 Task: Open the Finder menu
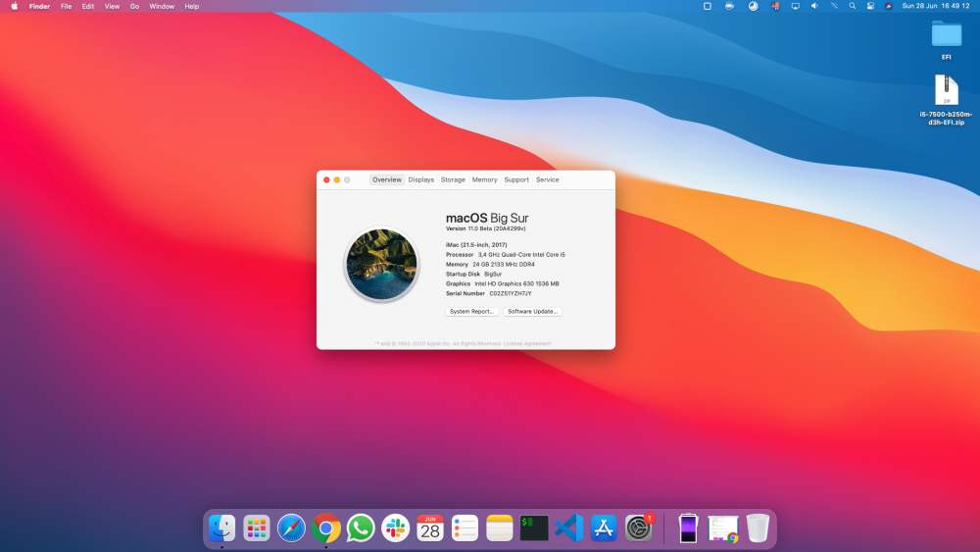39,6
